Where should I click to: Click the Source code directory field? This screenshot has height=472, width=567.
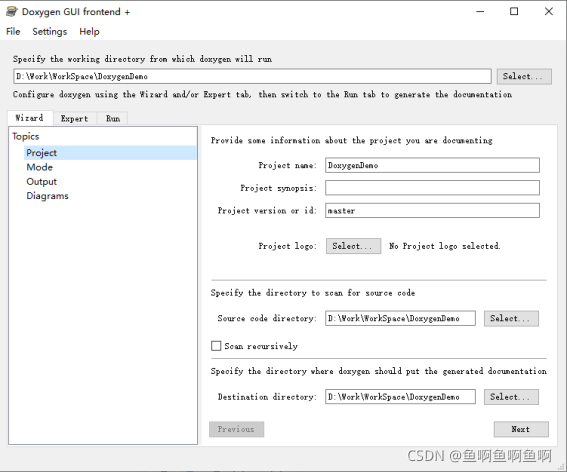tap(400, 318)
